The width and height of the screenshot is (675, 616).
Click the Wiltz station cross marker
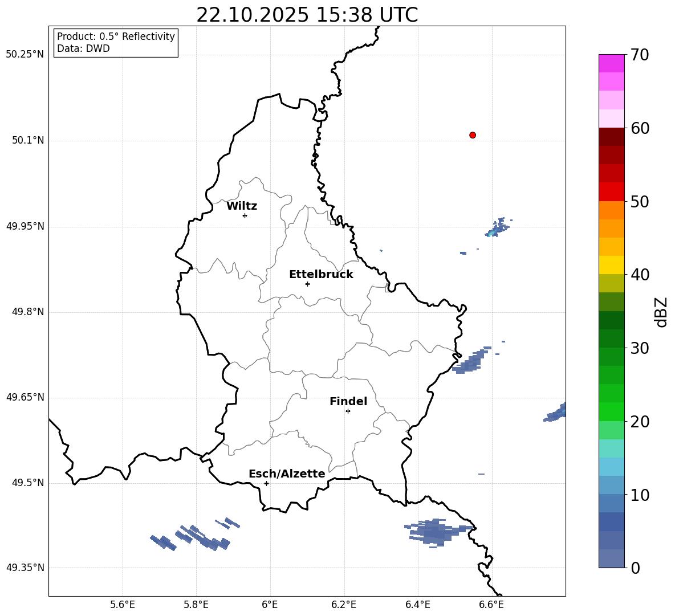tap(245, 215)
